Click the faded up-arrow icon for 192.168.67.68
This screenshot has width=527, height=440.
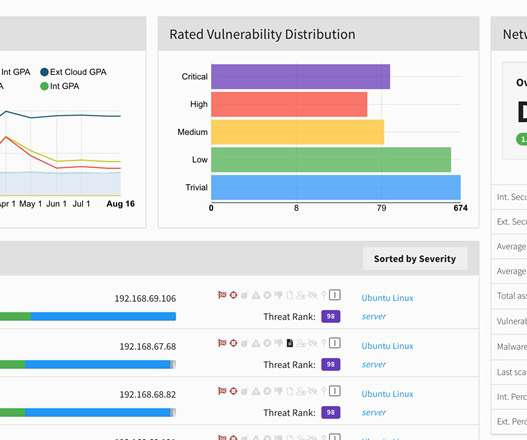point(323,343)
